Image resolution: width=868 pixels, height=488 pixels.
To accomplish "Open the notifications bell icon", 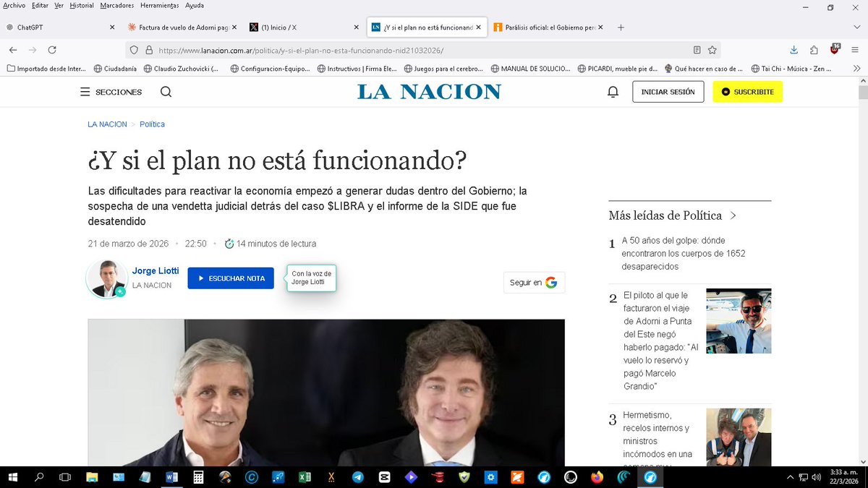I will click(x=613, y=92).
